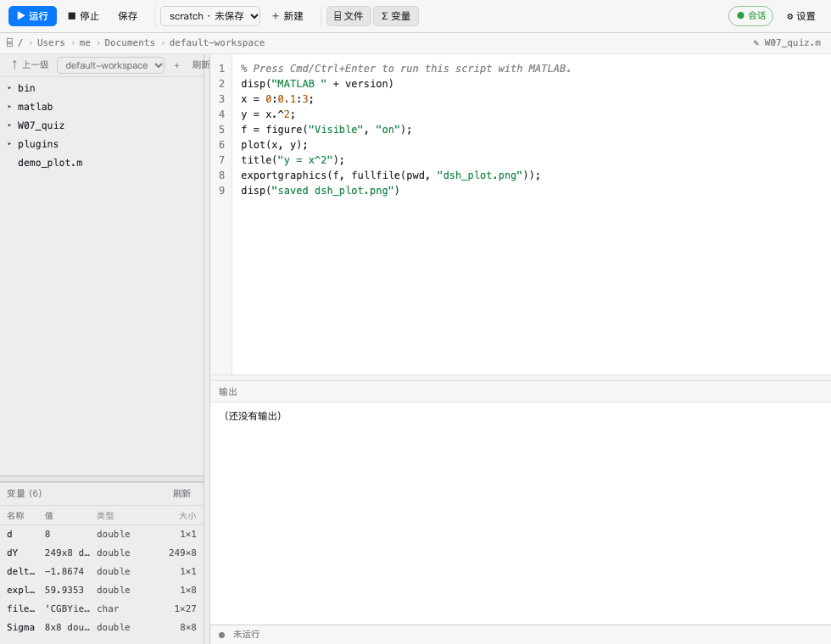Select the Sigma variable row
The height and width of the screenshot is (644, 831).
tap(102, 627)
